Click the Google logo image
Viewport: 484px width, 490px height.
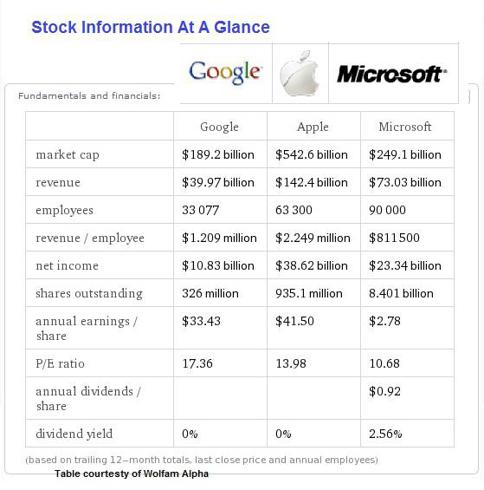[x=226, y=73]
